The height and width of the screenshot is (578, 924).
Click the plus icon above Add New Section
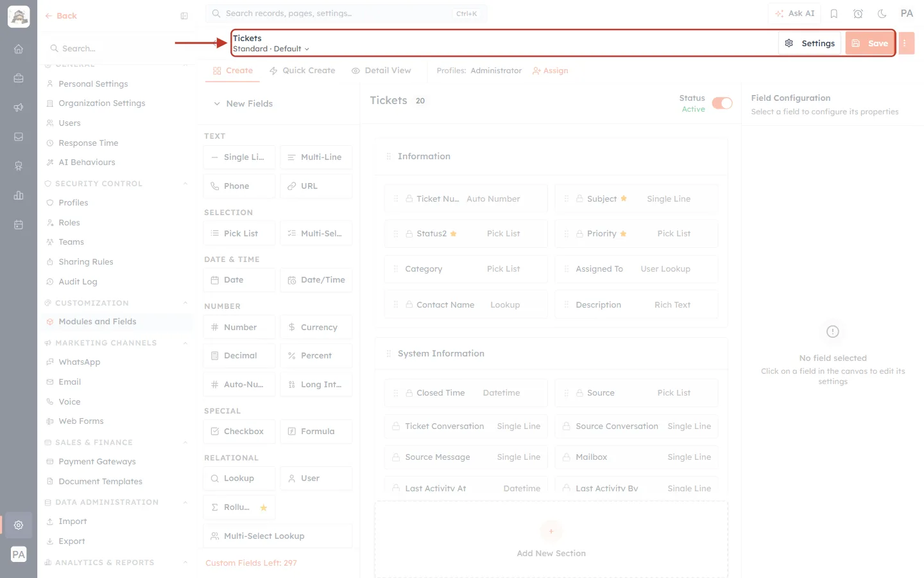[551, 531]
